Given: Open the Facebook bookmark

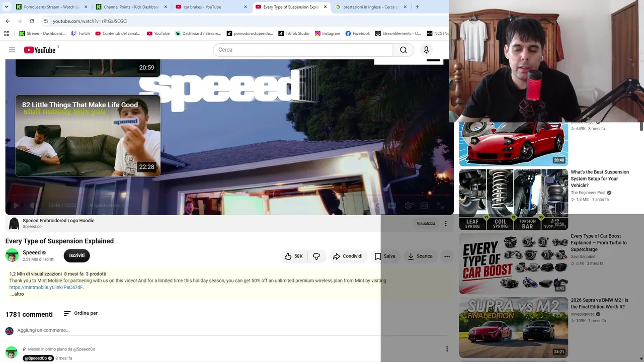Looking at the screenshot, I should click(x=357, y=34).
